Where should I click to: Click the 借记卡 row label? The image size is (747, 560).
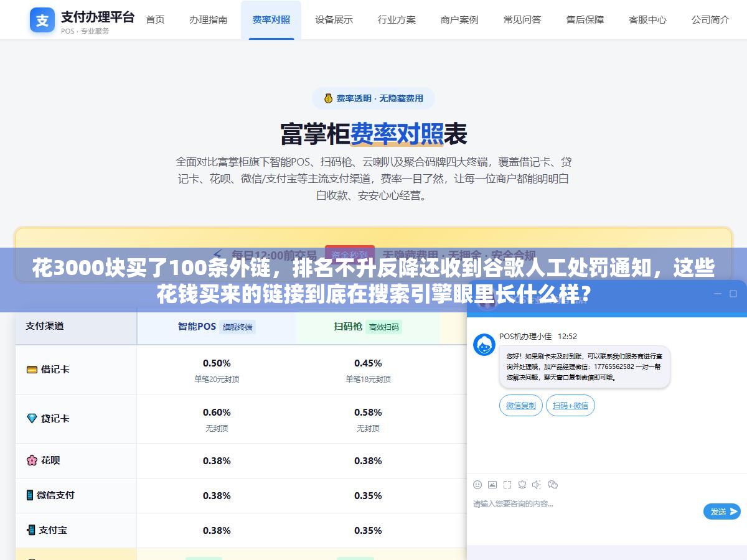(55, 370)
